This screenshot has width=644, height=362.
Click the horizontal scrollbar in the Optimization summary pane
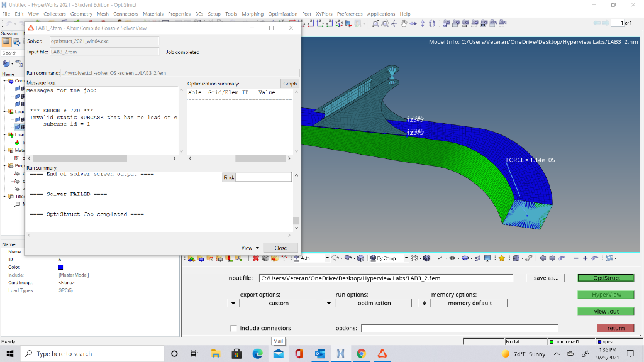pyautogui.click(x=260, y=158)
